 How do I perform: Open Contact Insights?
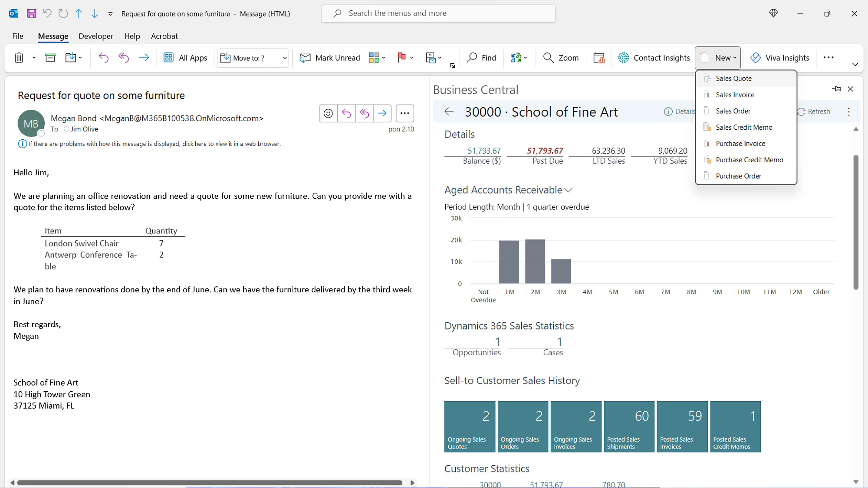coord(654,57)
